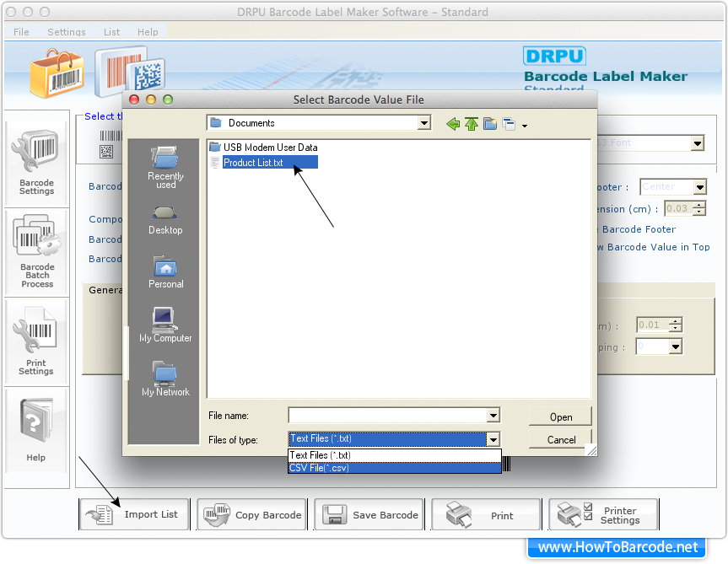The image size is (728, 564).
Task: Cancel the file selection dialog
Action: pos(560,439)
